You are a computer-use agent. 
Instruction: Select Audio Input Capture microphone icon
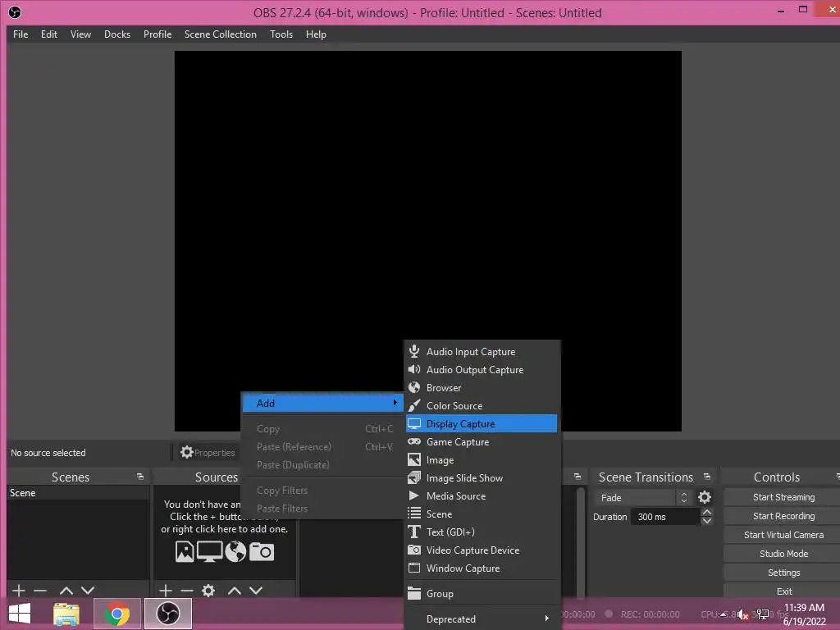point(414,351)
